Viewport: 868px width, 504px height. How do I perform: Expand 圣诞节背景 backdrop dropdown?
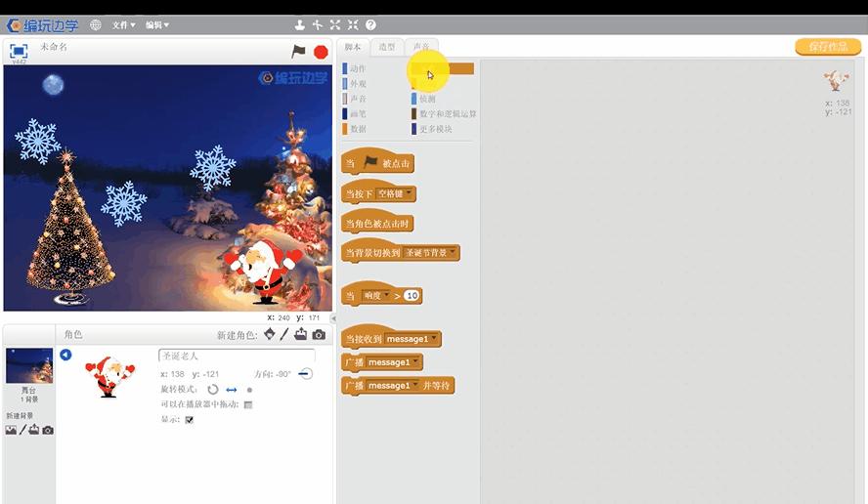(x=430, y=253)
